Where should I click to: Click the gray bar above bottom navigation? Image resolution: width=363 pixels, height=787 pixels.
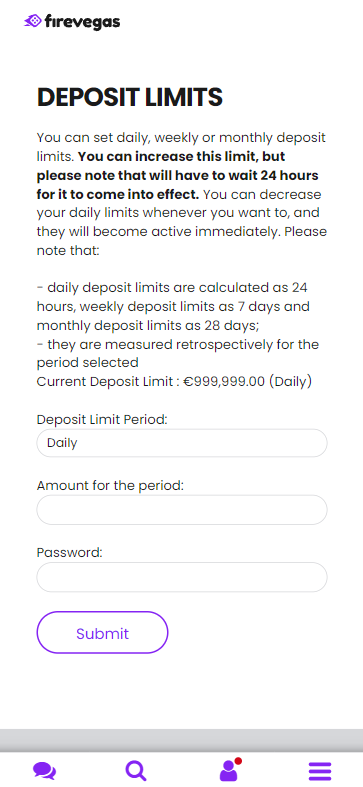181,740
